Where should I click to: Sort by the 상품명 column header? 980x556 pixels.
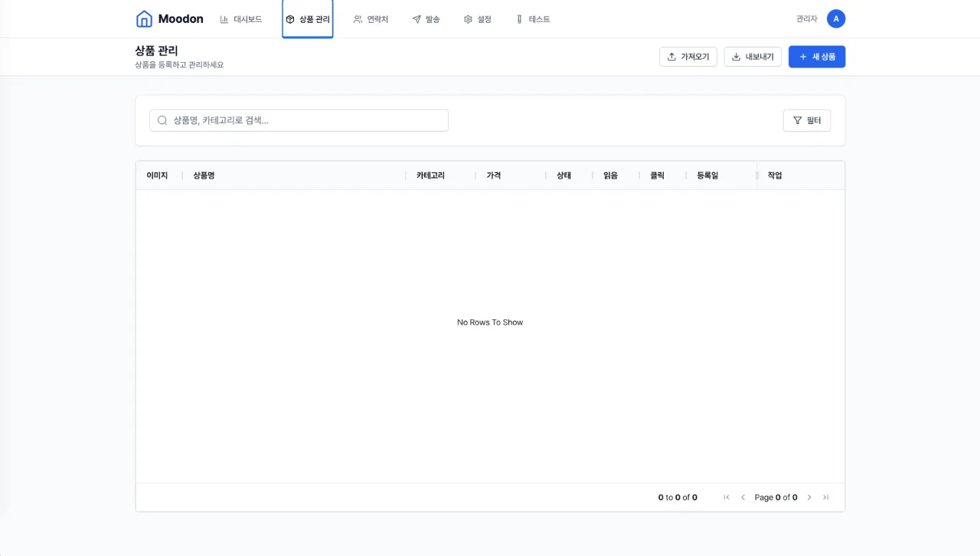click(204, 175)
